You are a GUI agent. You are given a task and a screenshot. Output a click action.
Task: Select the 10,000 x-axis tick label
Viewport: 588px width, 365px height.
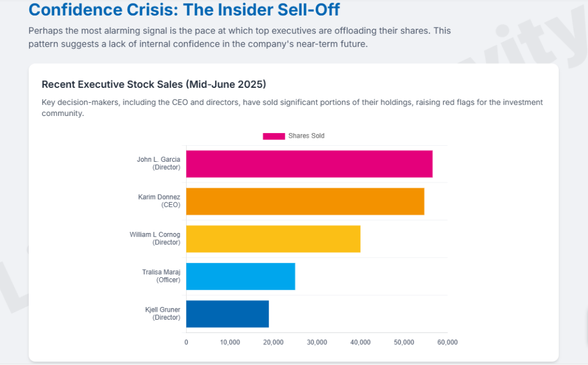(x=230, y=343)
